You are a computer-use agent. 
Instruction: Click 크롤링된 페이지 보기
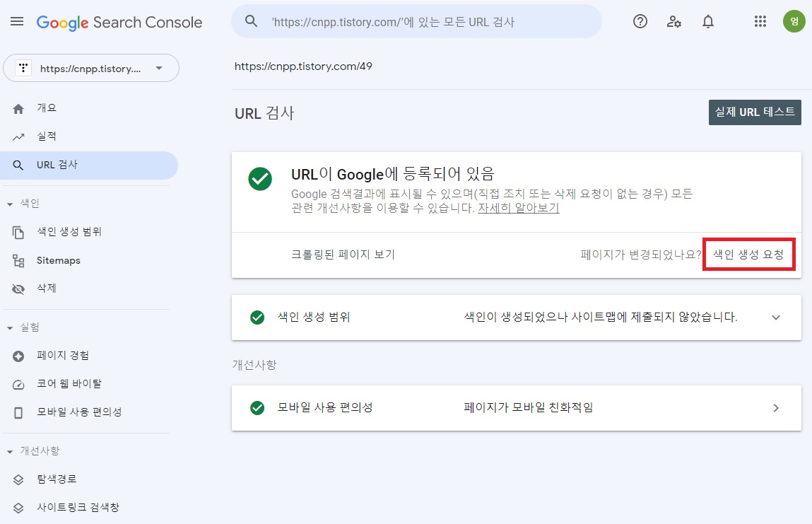(x=343, y=255)
